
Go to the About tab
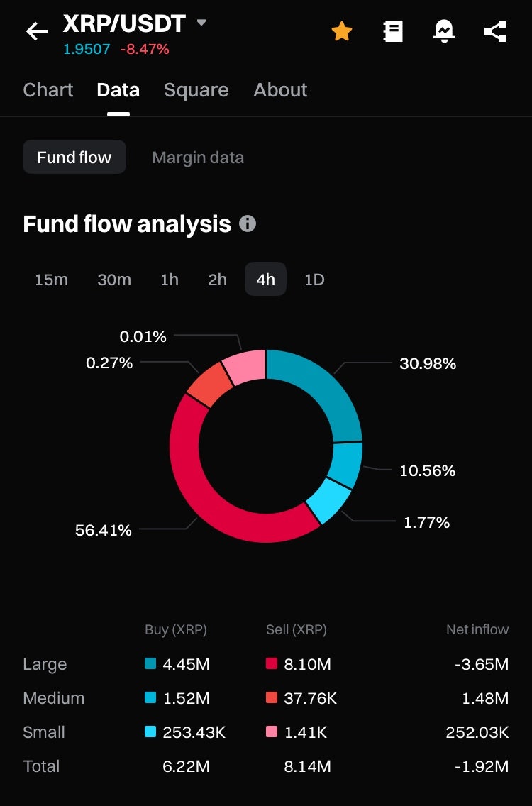pos(280,90)
